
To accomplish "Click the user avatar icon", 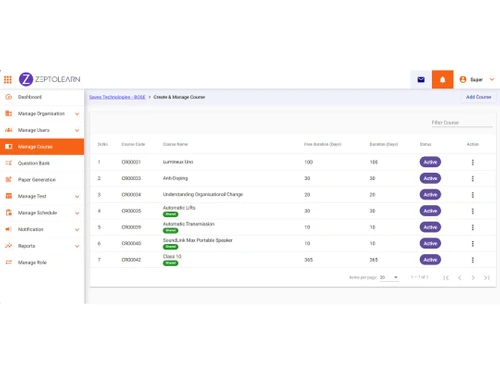I will click(x=463, y=79).
